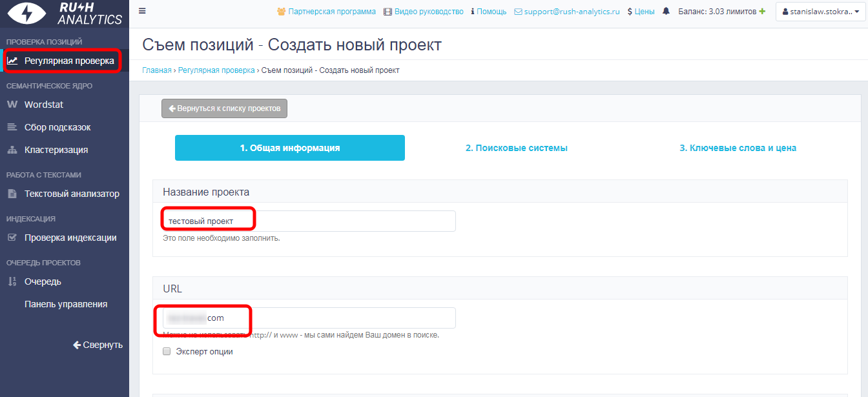Go to Главная breadcrumb link
The image size is (868, 397).
pyautogui.click(x=157, y=70)
